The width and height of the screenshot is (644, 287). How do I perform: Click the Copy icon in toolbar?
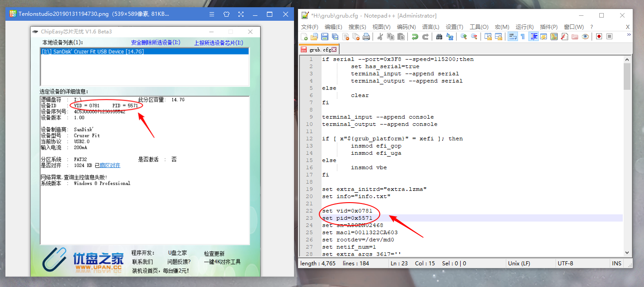(x=390, y=37)
